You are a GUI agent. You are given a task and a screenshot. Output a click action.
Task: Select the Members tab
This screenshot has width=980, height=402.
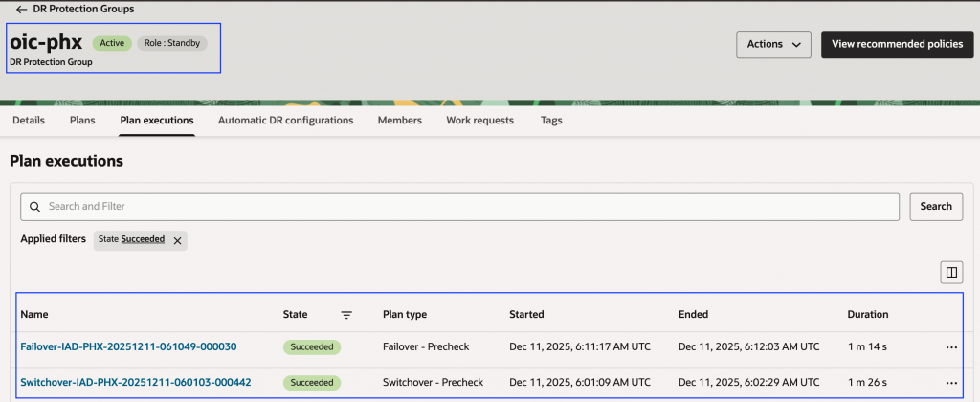pos(399,121)
